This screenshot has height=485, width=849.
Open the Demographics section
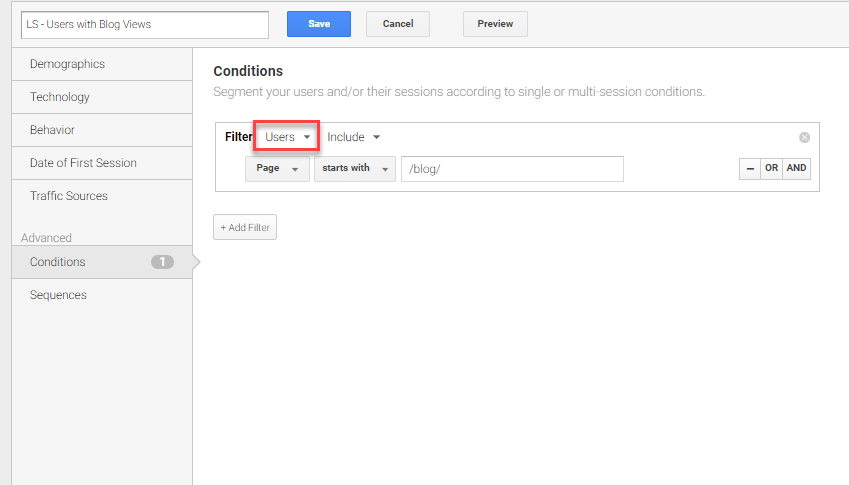point(67,64)
